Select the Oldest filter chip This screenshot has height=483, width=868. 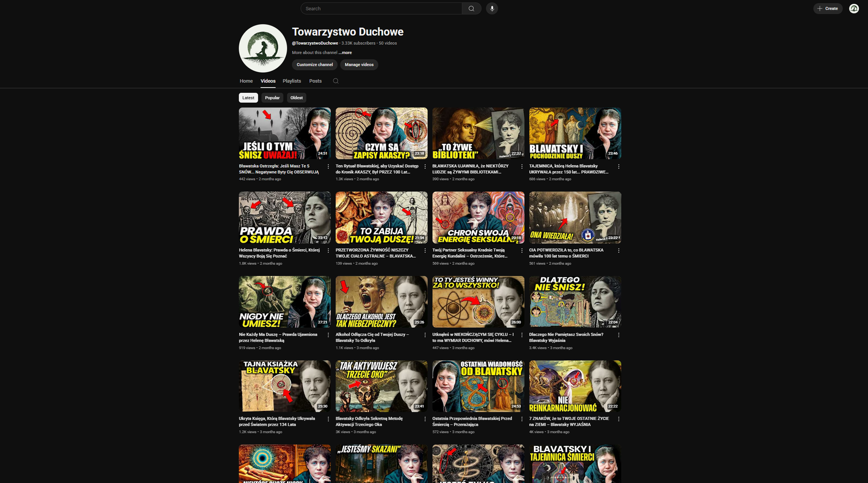pos(297,98)
